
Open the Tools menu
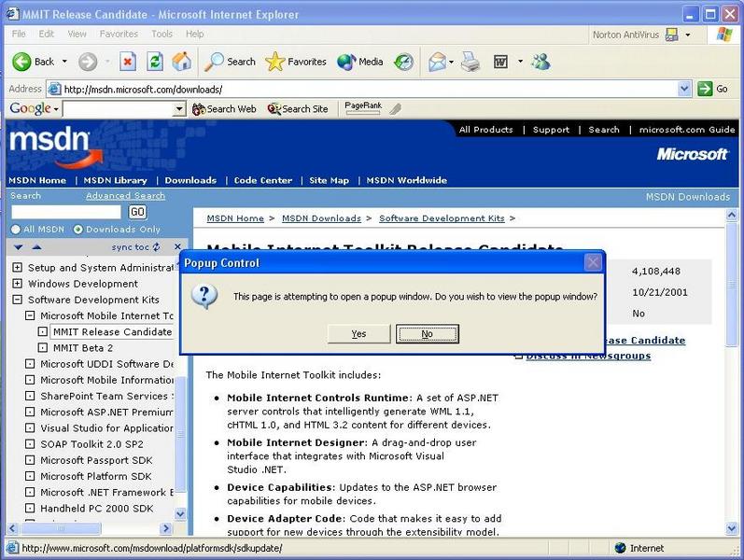pos(161,34)
